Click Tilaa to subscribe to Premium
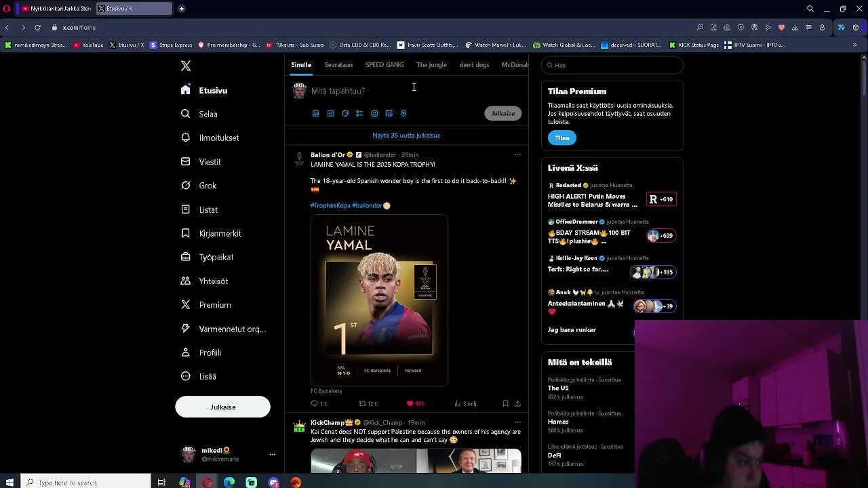The image size is (868, 488). click(x=562, y=138)
